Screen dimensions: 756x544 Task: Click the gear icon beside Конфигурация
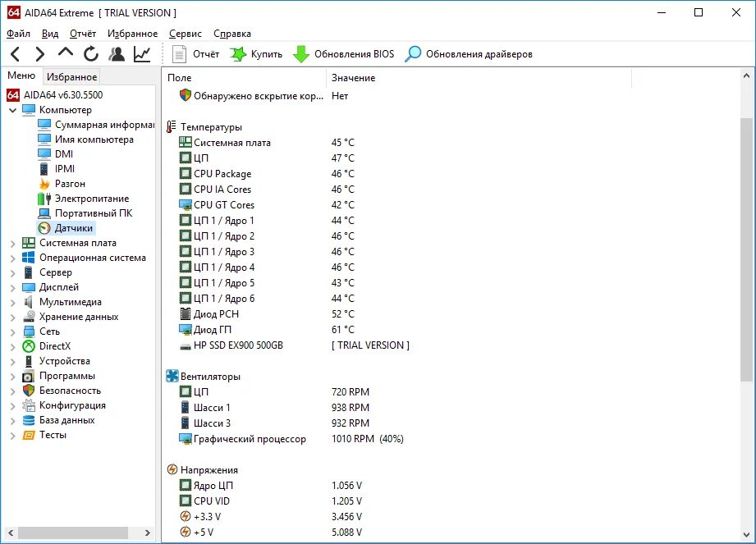(29, 405)
